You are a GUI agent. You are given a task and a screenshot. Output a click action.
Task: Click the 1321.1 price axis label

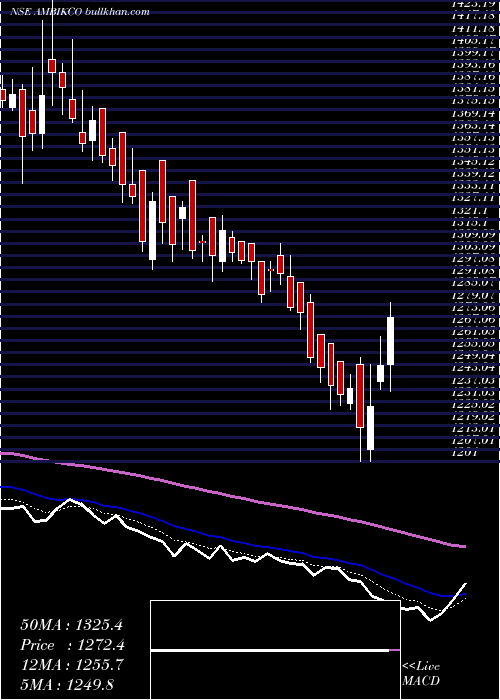(468, 210)
